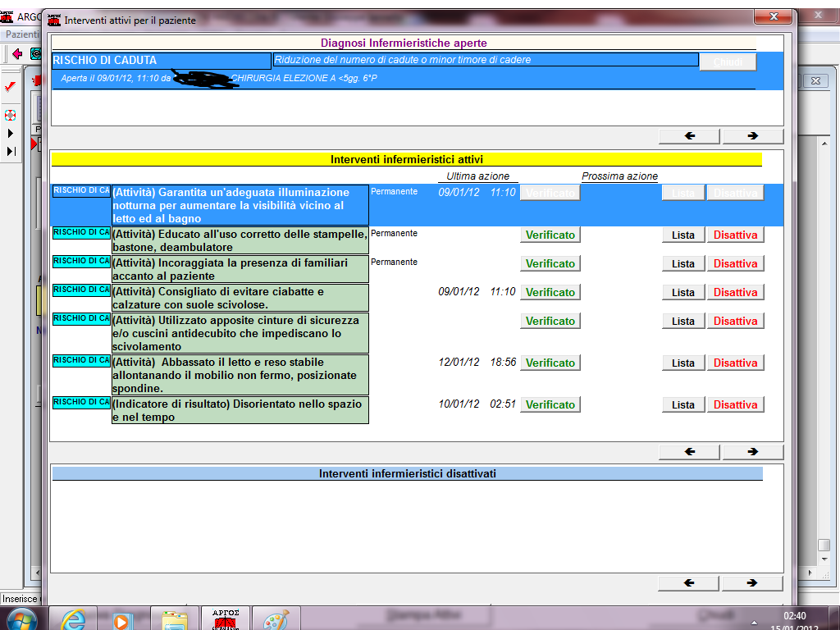This screenshot has height=630, width=840.
Task: Open the Paint taskbar icon
Action: pos(276,619)
